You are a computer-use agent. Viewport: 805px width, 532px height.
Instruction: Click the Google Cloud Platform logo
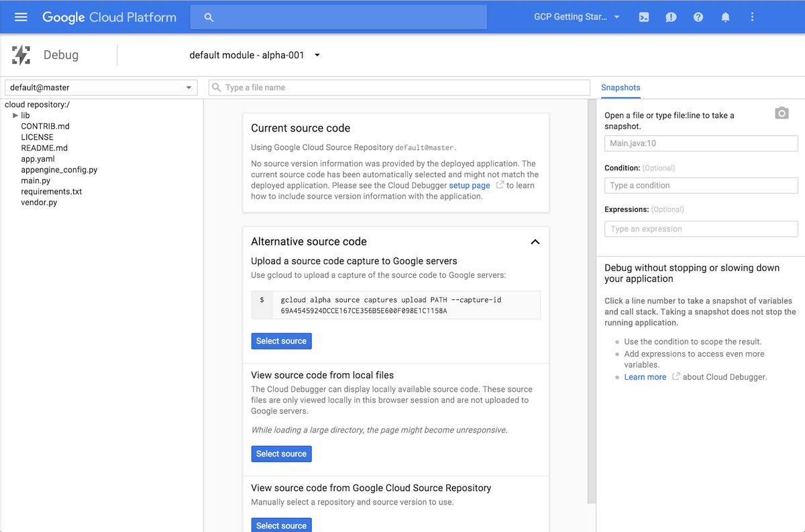109,17
